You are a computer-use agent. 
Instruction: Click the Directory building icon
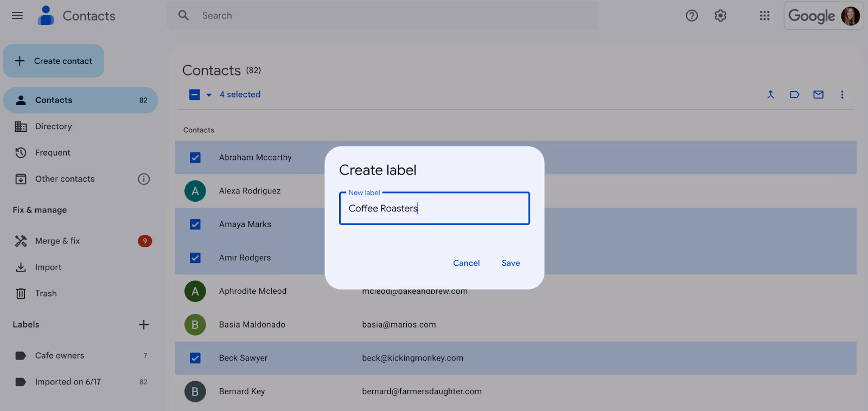point(21,126)
